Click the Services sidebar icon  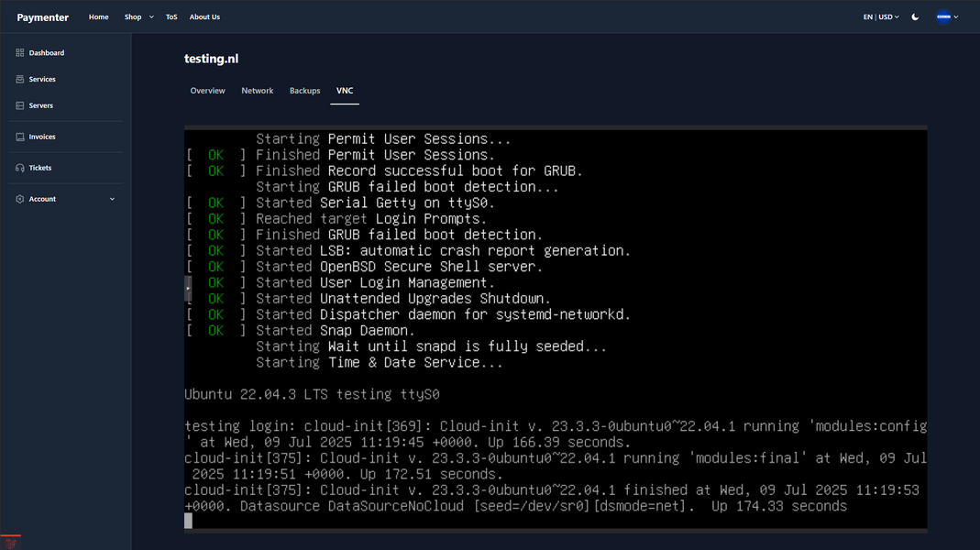click(x=20, y=80)
